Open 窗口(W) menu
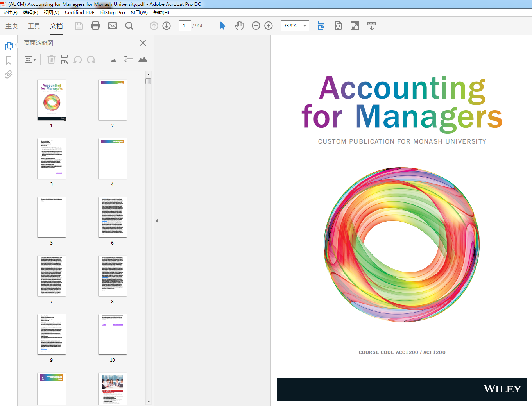The height and width of the screenshot is (406, 532). (x=139, y=13)
